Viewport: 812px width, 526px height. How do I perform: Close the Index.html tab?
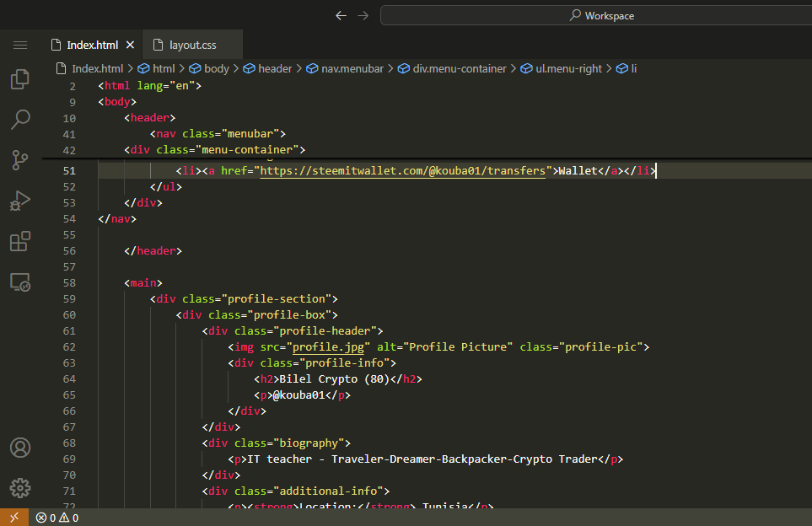pyautogui.click(x=130, y=45)
